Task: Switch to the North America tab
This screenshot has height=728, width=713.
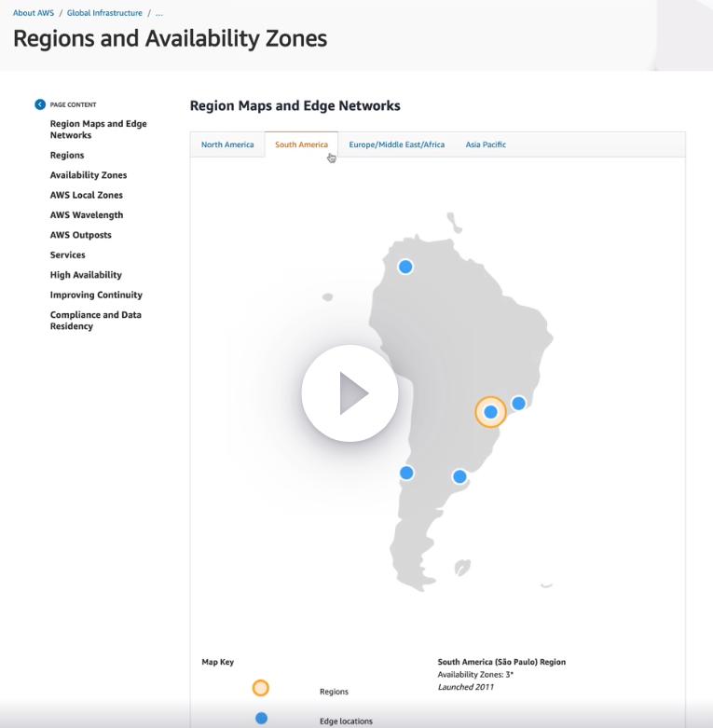Action: [227, 144]
